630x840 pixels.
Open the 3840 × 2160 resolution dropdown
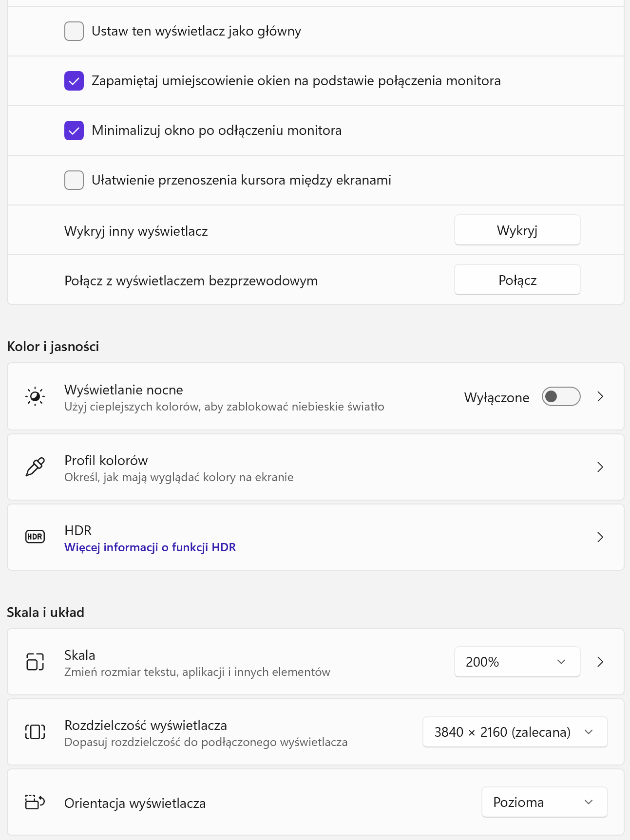(515, 732)
